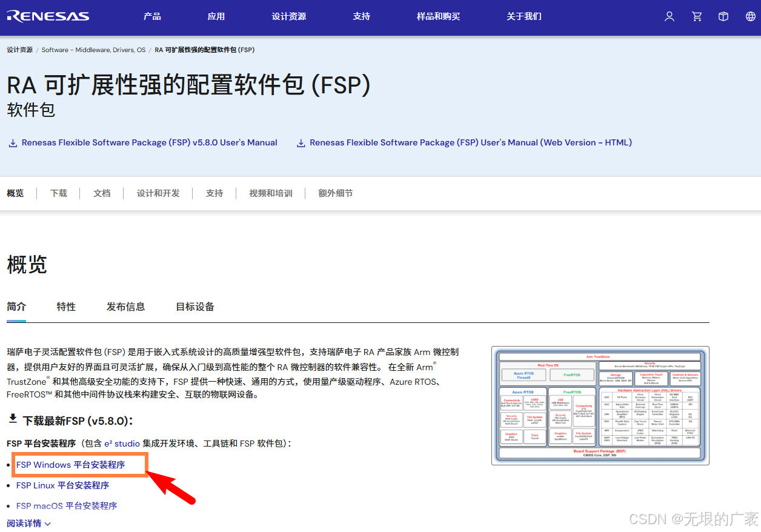The image size is (761, 532).
Task: Open the 关于我们 menu
Action: pyautogui.click(x=524, y=16)
